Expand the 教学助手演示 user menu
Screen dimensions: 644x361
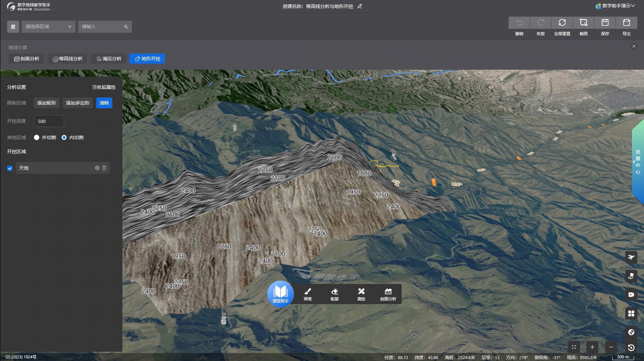coord(615,6)
